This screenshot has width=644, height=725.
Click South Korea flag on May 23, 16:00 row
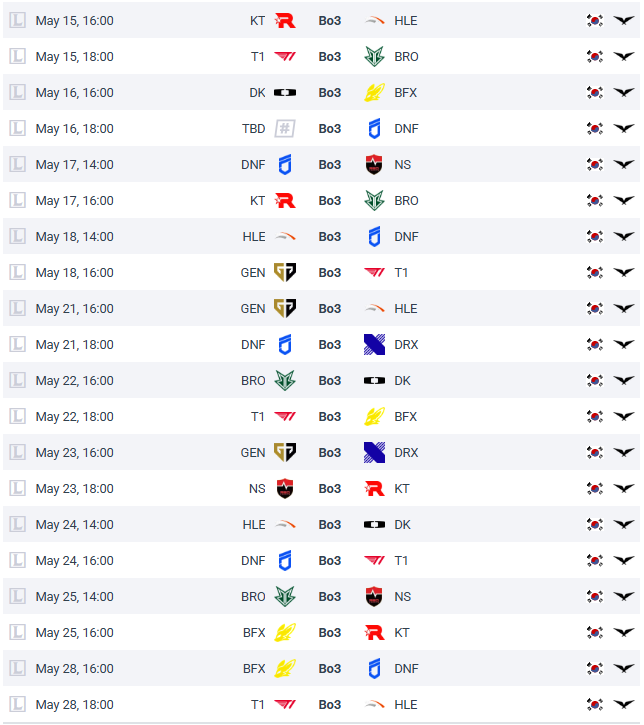595,453
